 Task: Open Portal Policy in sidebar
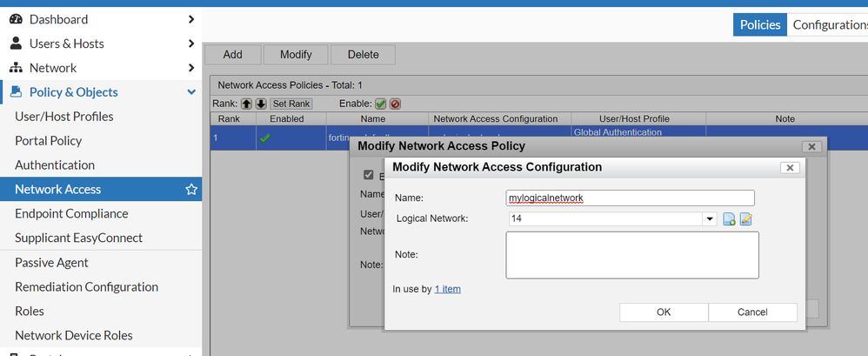(x=48, y=141)
